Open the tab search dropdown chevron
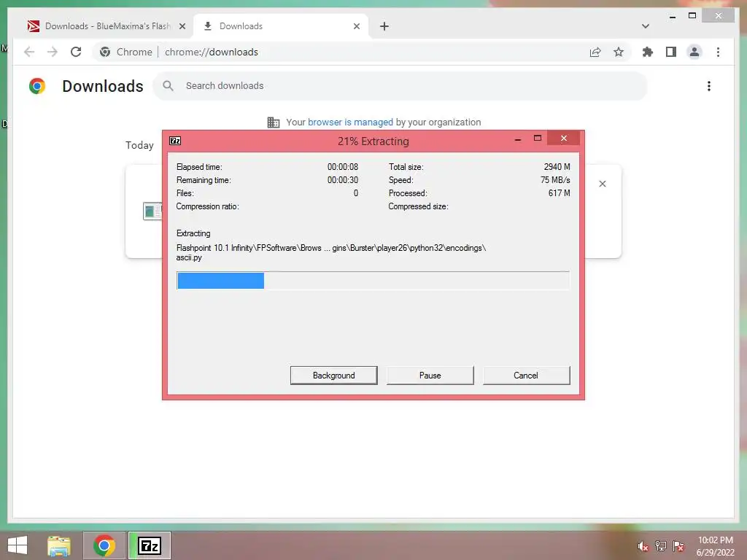Image resolution: width=747 pixels, height=560 pixels. (x=646, y=26)
